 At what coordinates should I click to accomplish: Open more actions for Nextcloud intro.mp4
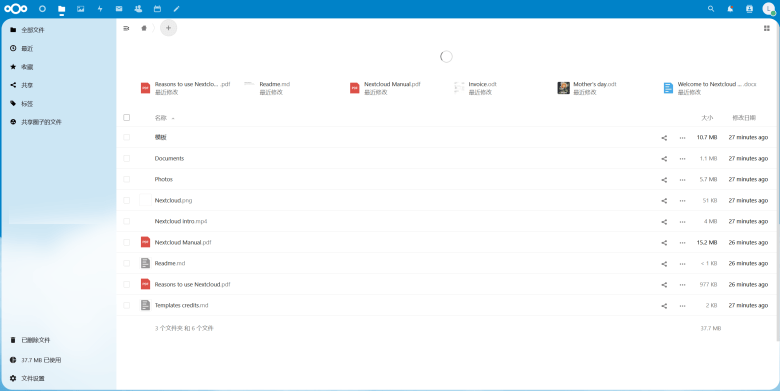pos(682,222)
